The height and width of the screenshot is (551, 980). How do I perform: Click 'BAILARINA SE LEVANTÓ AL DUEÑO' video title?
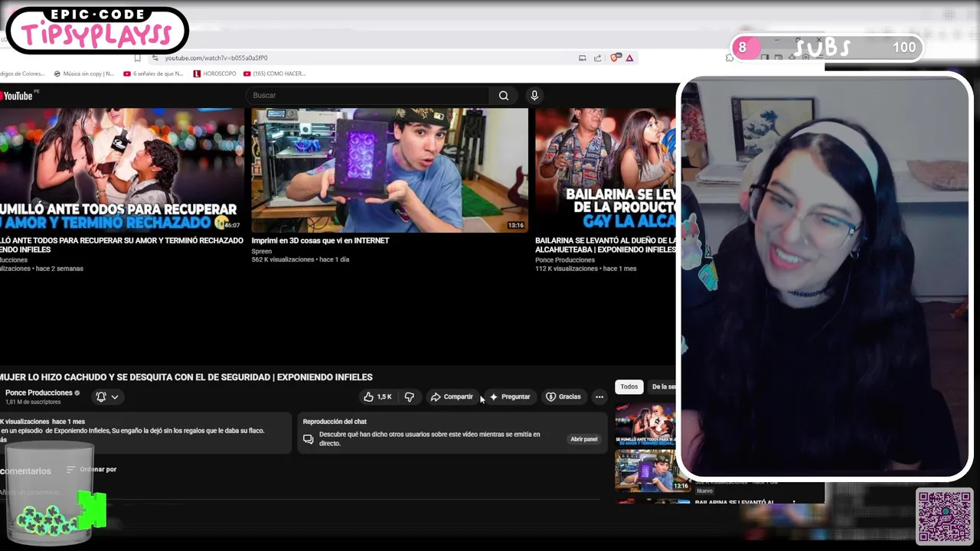[x=605, y=245]
